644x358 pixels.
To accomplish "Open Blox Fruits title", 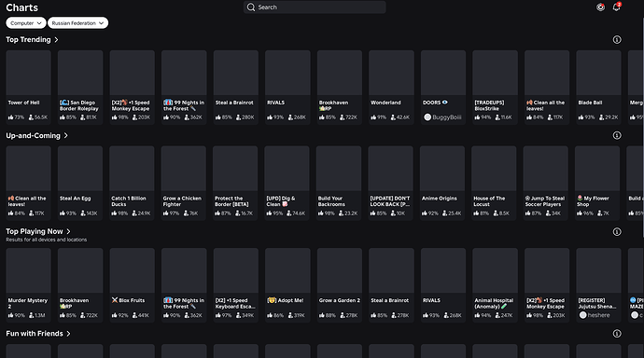I will (x=128, y=300).
